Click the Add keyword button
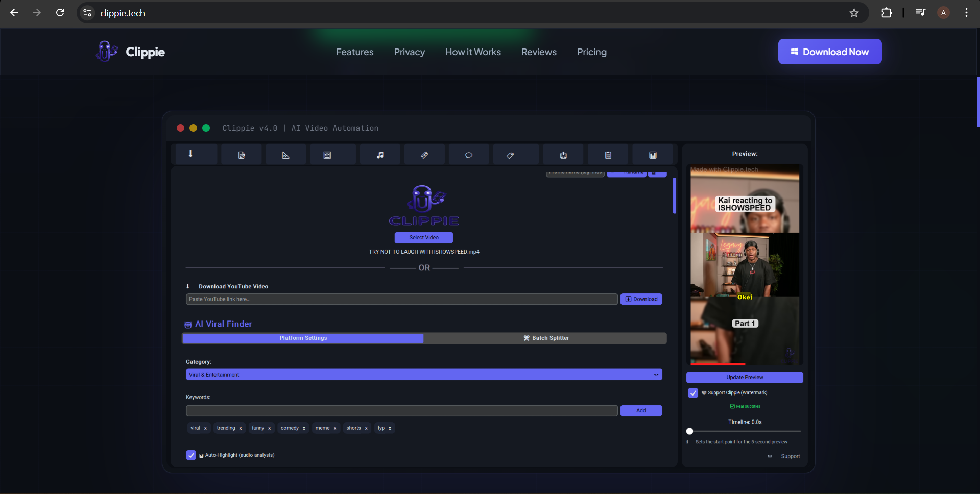Viewport: 980px width, 494px height. (x=641, y=411)
